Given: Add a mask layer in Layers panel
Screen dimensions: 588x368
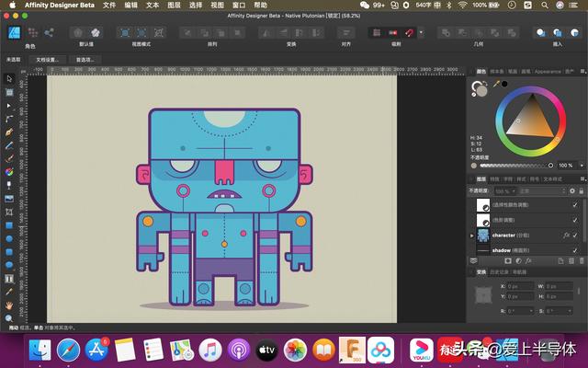Looking at the screenshot, I should tap(508, 260).
